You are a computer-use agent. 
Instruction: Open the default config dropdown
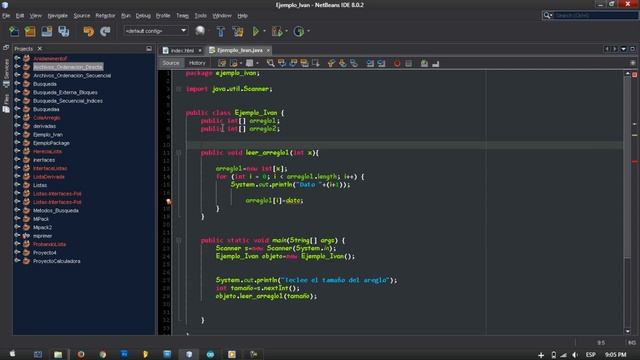[156, 31]
